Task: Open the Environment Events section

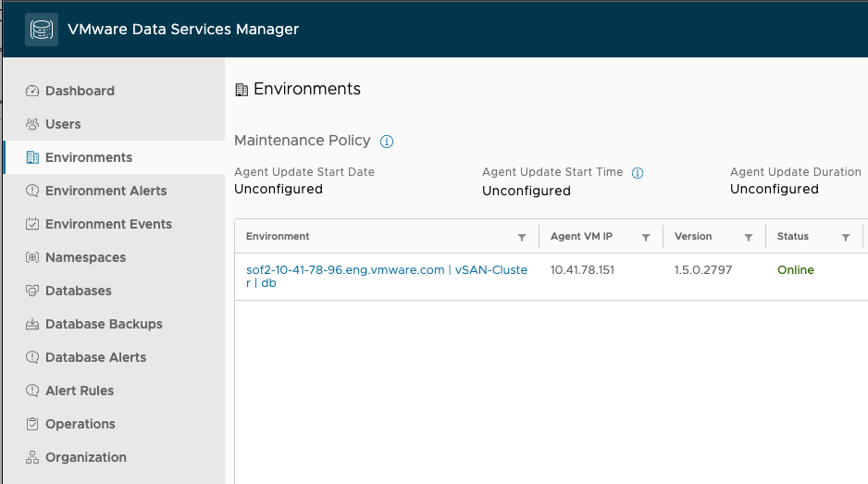Action: tap(108, 224)
